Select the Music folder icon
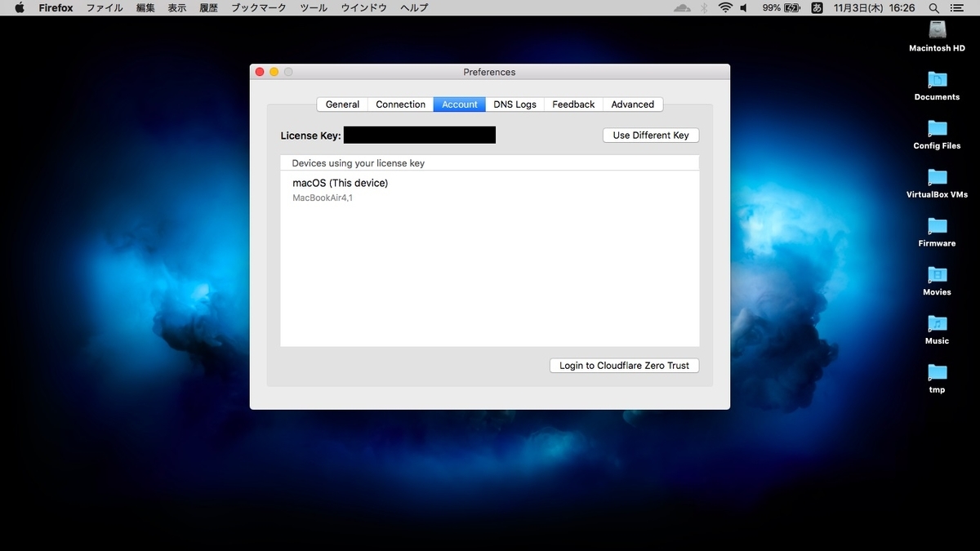 point(937,323)
